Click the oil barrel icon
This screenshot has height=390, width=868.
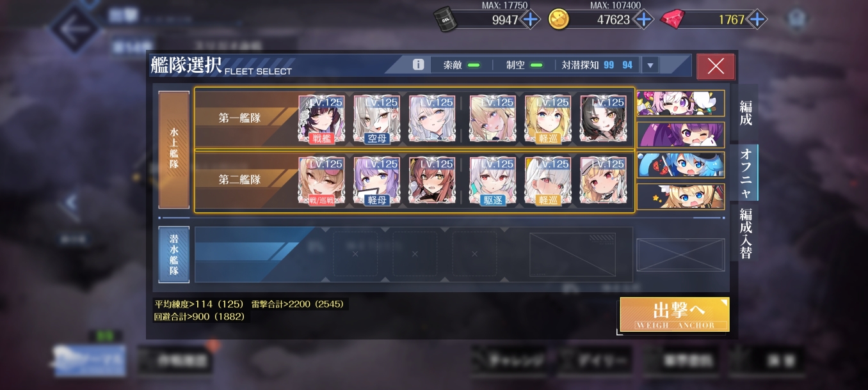pyautogui.click(x=446, y=18)
